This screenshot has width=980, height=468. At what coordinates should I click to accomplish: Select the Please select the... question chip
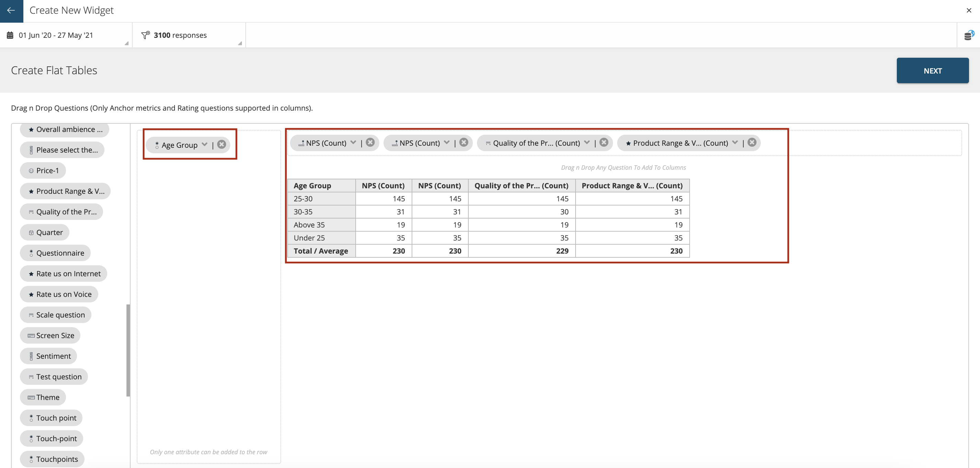pos(63,150)
